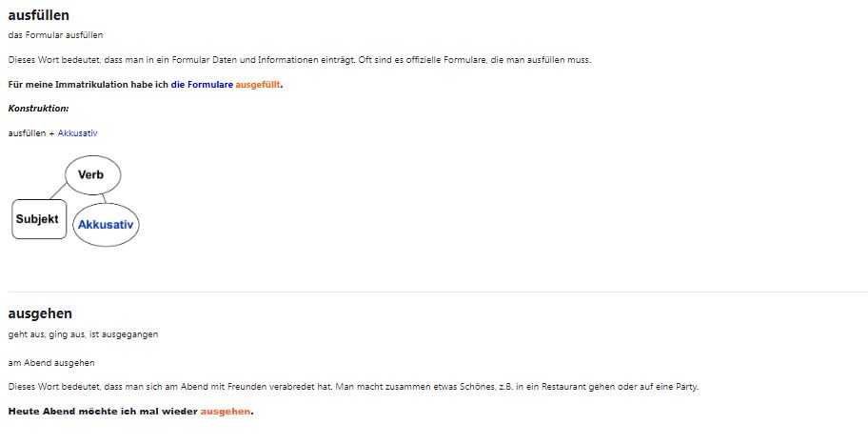The width and height of the screenshot is (868, 444).
Task: Click the "Subjekt" box in the diagram
Action: (x=38, y=219)
